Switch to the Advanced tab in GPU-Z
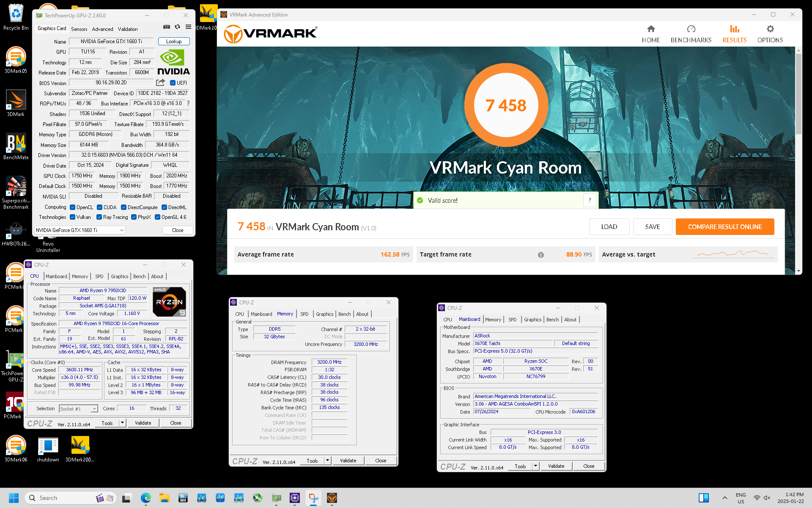Screen dimensions: 812x508 (x=102, y=29)
